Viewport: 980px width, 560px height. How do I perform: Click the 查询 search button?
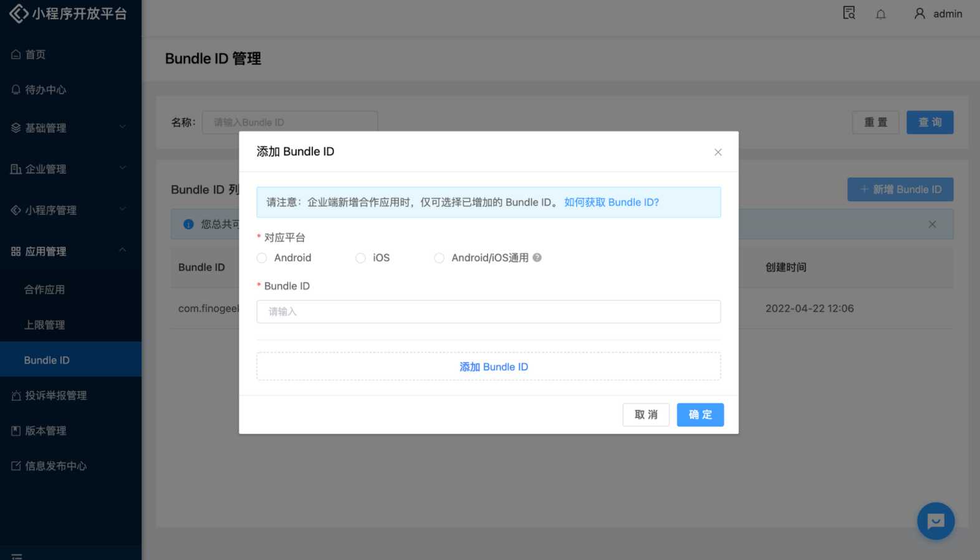point(930,122)
